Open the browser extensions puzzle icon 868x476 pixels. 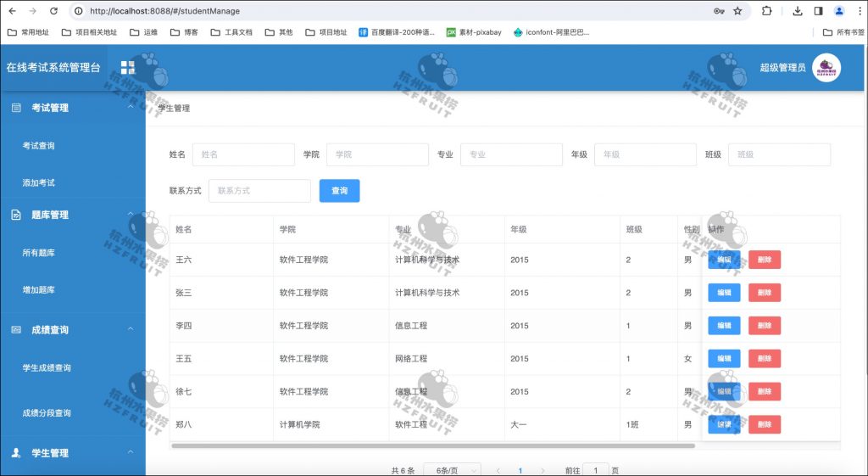click(766, 11)
